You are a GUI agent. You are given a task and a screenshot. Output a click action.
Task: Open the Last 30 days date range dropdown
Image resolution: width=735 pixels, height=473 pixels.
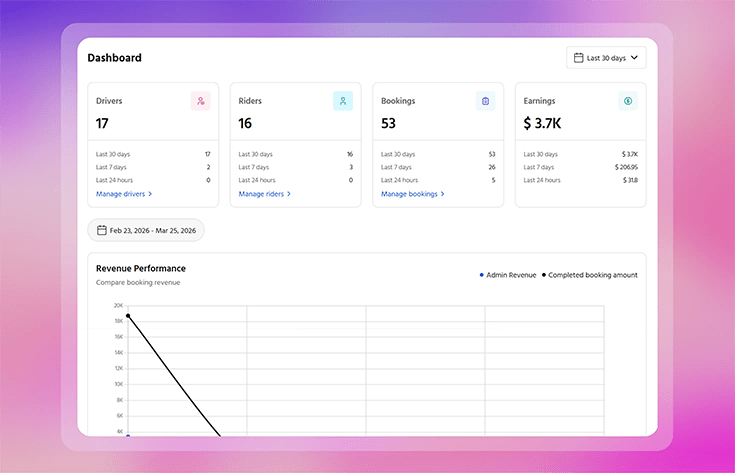coord(606,58)
